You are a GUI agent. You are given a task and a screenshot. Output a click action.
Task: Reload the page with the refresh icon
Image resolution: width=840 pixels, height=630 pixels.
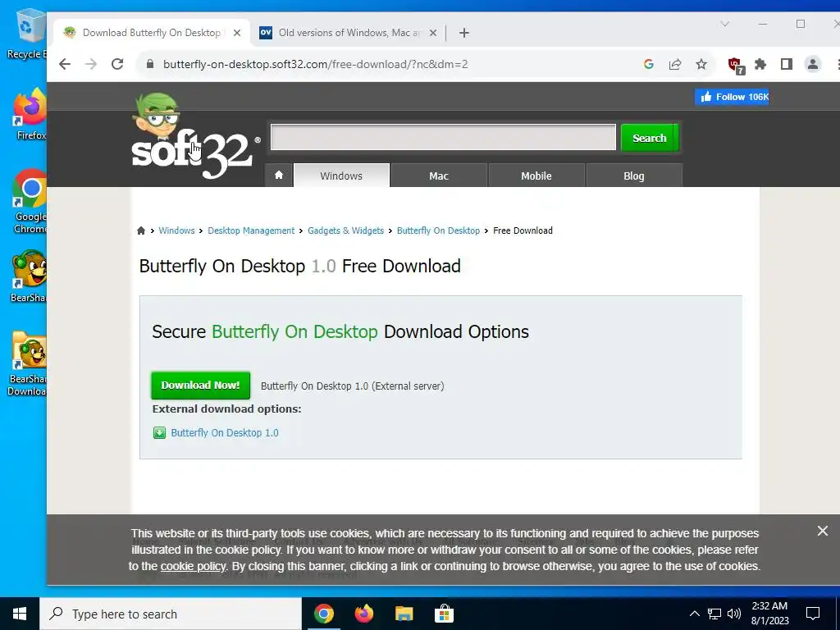coord(117,64)
